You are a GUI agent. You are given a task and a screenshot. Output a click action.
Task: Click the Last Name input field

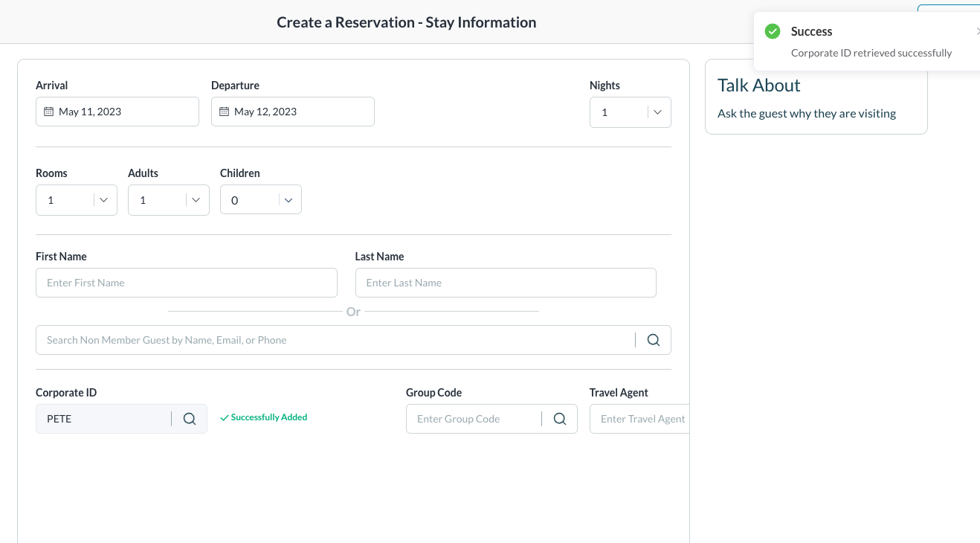[506, 283]
